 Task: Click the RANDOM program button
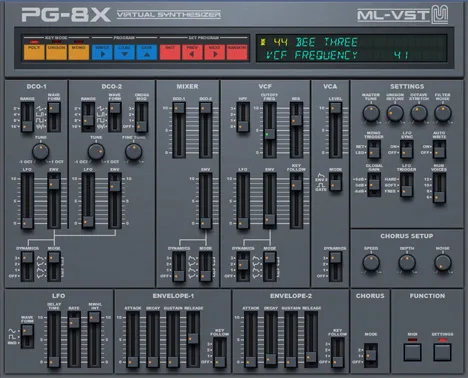coord(237,52)
